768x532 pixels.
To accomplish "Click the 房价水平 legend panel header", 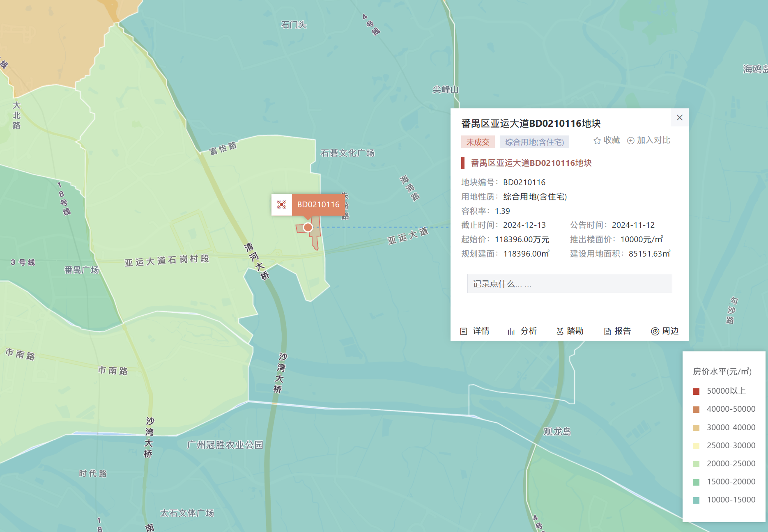I will (x=722, y=372).
